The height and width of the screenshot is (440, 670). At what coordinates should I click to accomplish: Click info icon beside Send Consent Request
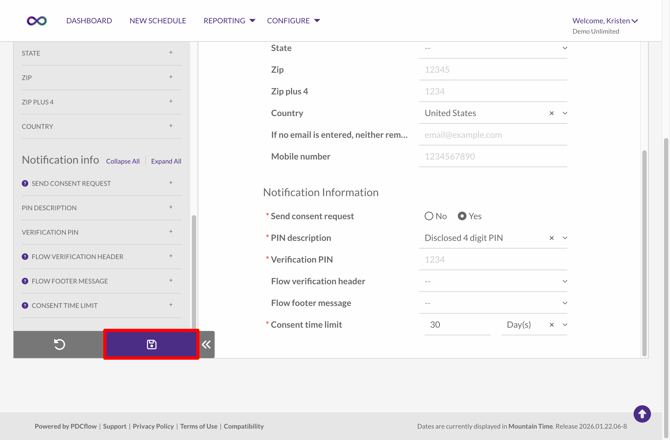pos(25,183)
